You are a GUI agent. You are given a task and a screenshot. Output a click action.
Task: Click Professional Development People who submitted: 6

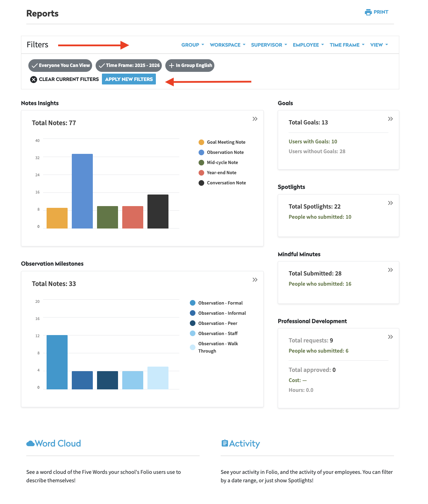coord(318,351)
